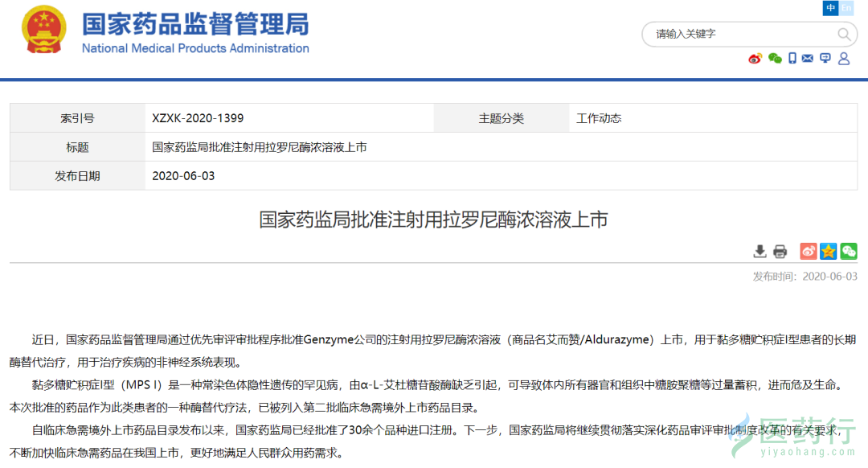Click the 发布日期 label cell
This screenshot has width=868, height=468.
point(77,175)
